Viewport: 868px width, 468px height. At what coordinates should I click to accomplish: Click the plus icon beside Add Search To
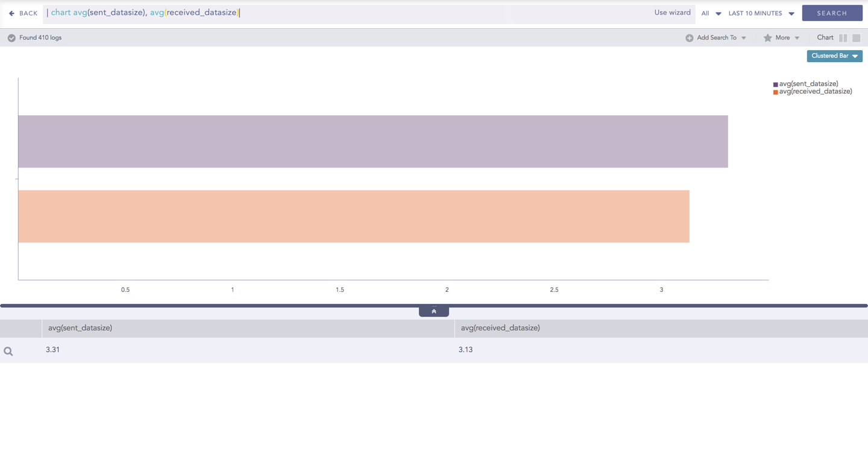click(x=689, y=38)
